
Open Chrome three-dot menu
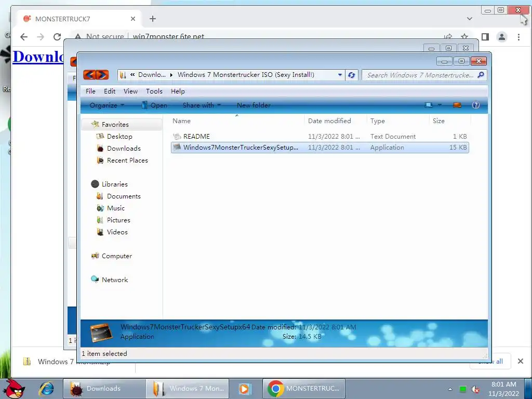[518, 37]
